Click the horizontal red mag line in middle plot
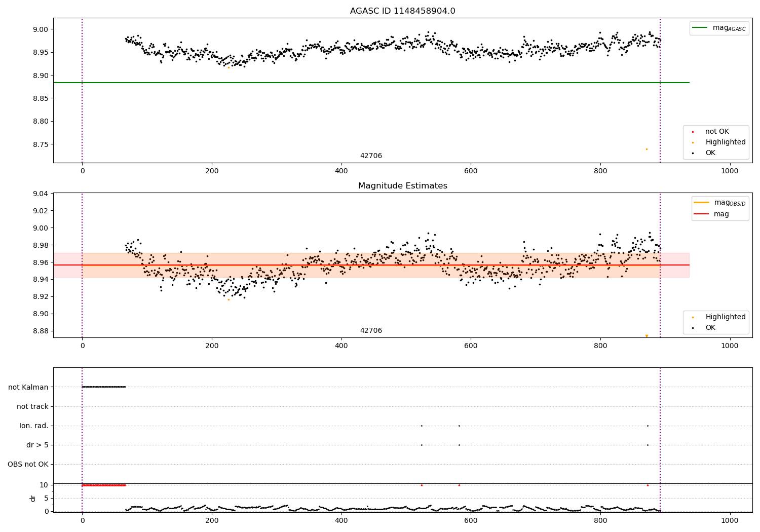Viewport: 760px width, 532px height. (x=371, y=265)
